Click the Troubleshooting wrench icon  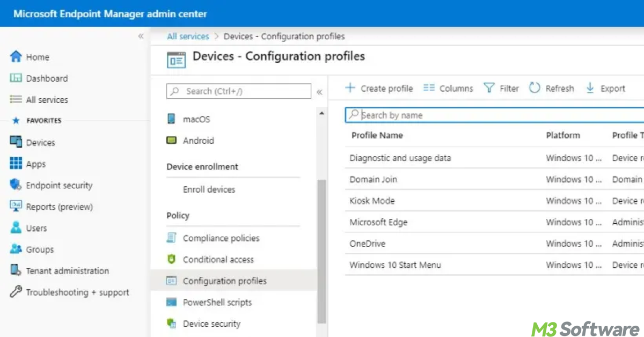pos(16,292)
